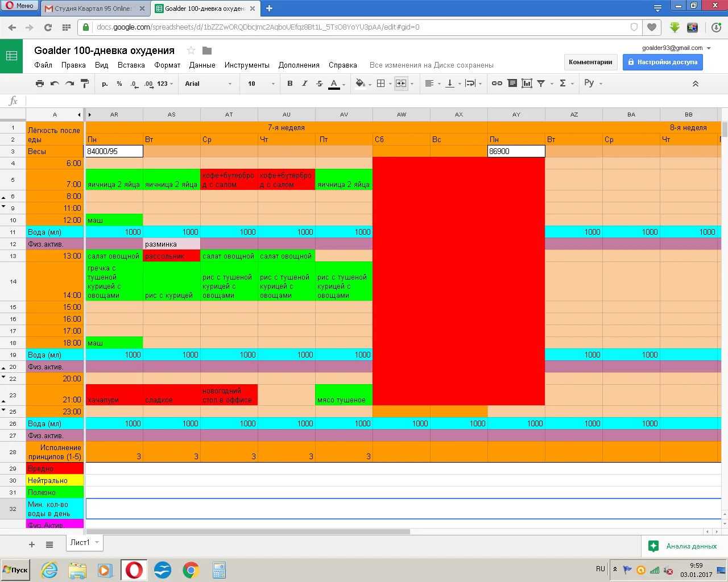Image resolution: width=728 pixels, height=582 pixels.
Task: Toggle italic formatting
Action: click(305, 84)
